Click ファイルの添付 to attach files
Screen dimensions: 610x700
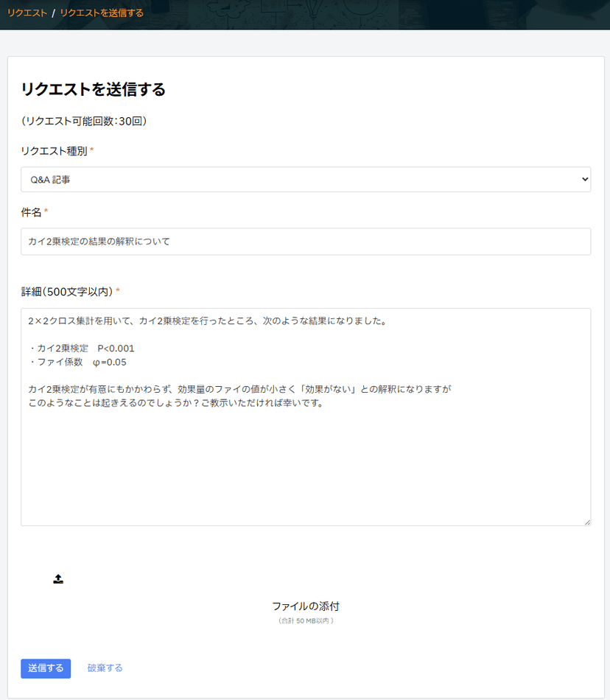pyautogui.click(x=305, y=605)
